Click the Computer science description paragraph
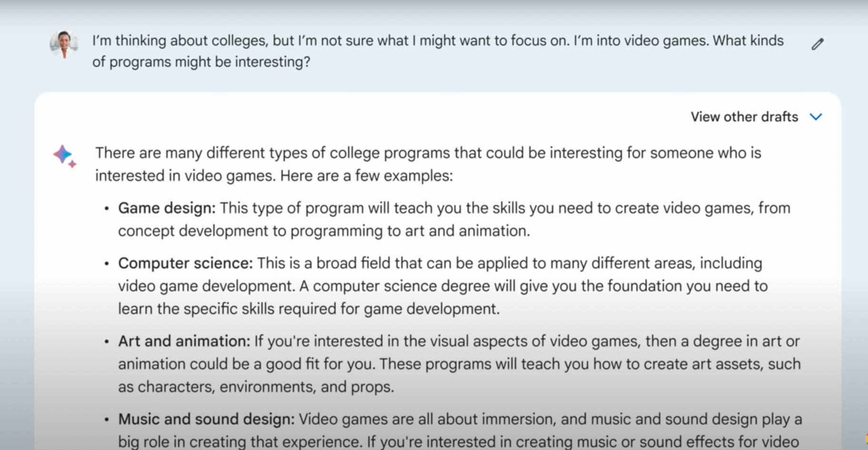 coord(443,286)
